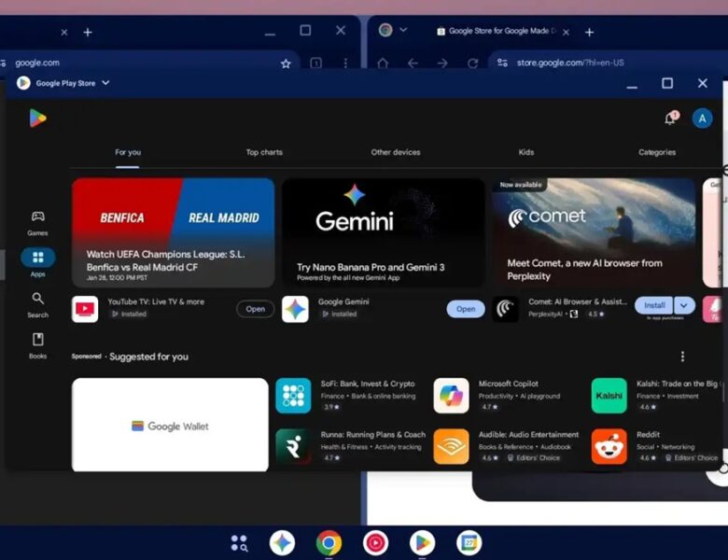Viewport: 728px width, 560px height.
Task: Open Search in the Play Store sidebar
Action: pos(37,304)
